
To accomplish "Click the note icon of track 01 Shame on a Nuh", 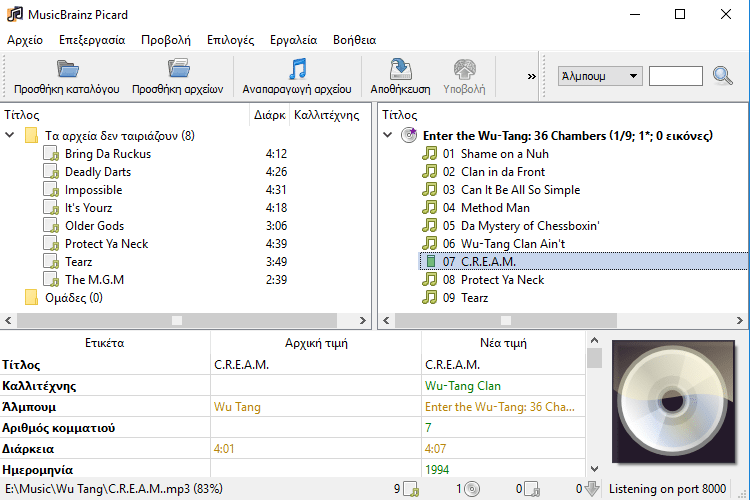I will point(430,154).
